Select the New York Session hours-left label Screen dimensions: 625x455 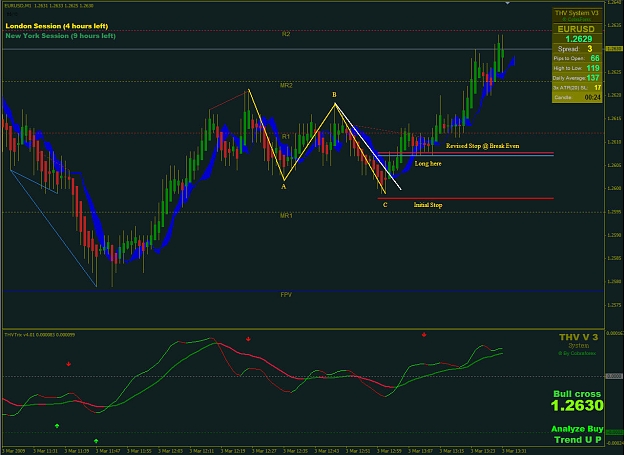61,36
